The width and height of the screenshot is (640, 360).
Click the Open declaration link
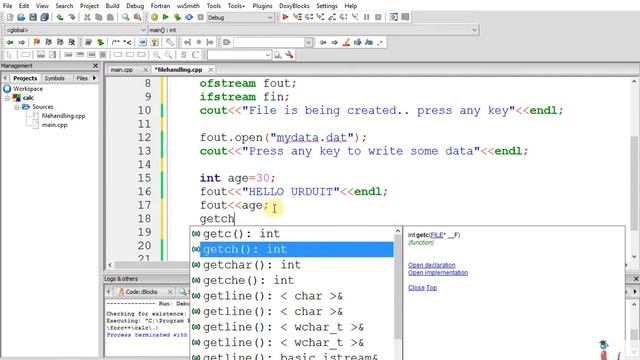(431, 265)
